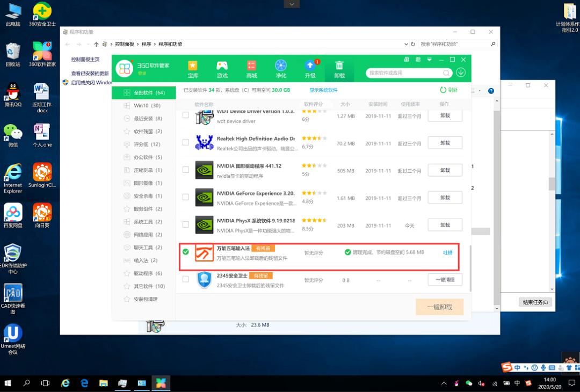Click the blue help question mark icon

tap(491, 90)
